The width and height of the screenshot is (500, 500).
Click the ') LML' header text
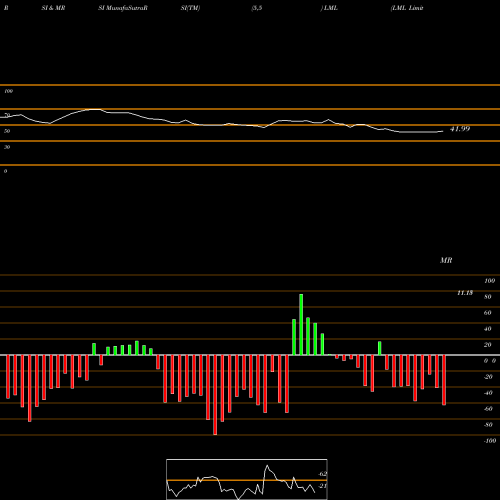click(x=329, y=8)
